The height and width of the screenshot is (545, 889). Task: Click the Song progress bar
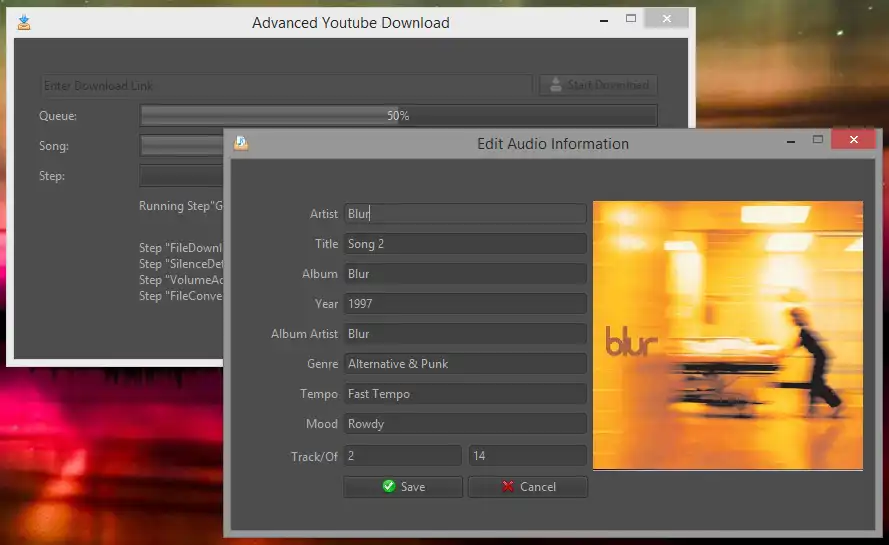(x=181, y=146)
